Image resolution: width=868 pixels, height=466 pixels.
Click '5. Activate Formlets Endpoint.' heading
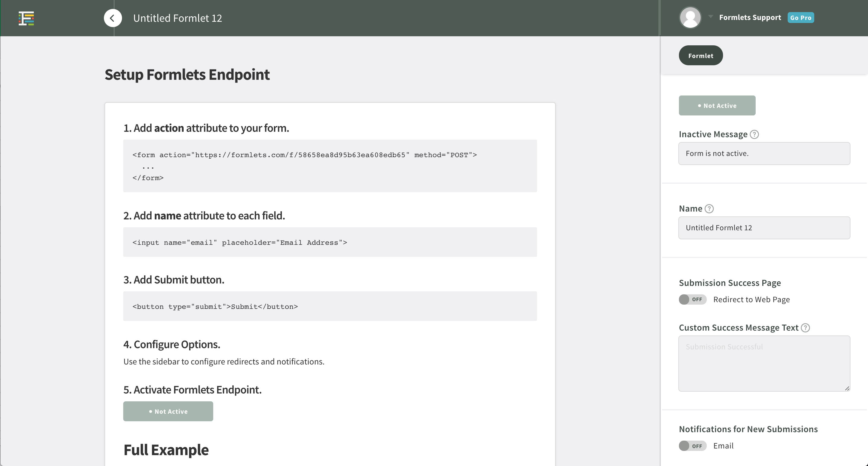pos(192,390)
